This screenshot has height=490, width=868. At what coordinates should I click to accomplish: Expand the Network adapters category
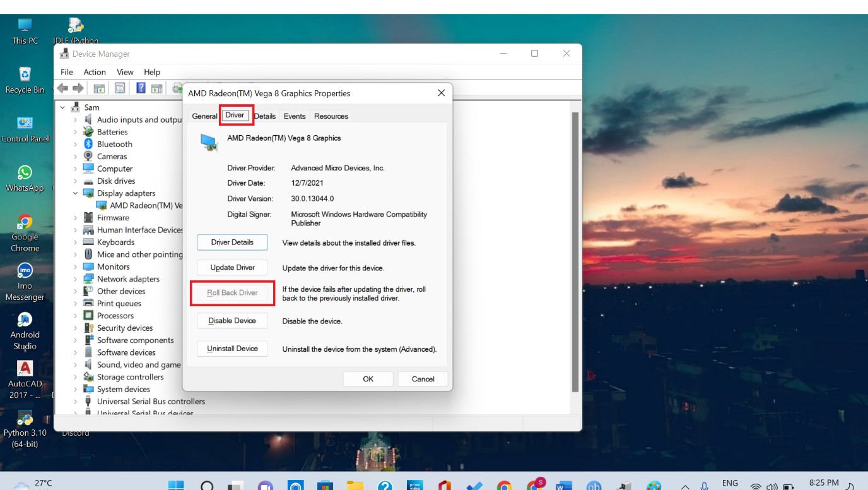click(75, 278)
